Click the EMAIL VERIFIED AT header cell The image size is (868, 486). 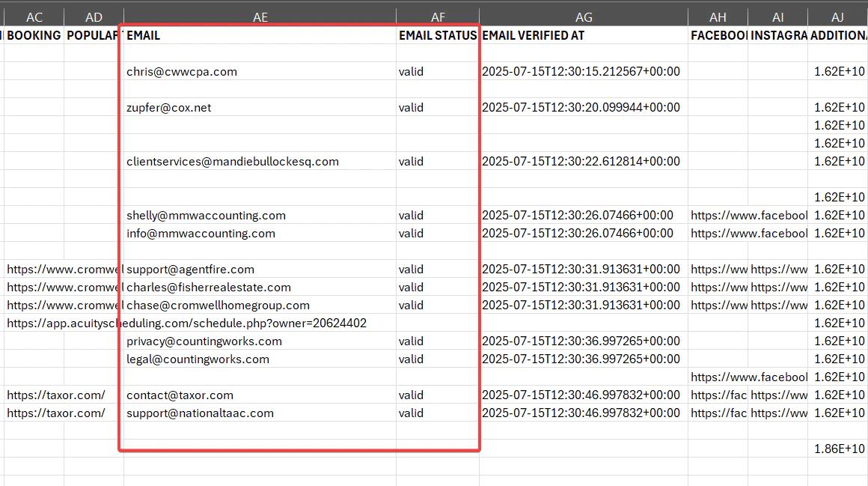(584, 35)
